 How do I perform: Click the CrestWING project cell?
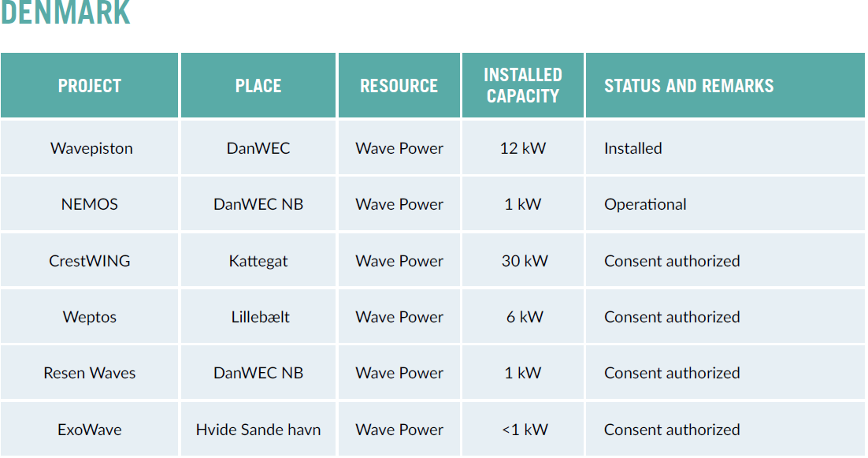(x=90, y=261)
